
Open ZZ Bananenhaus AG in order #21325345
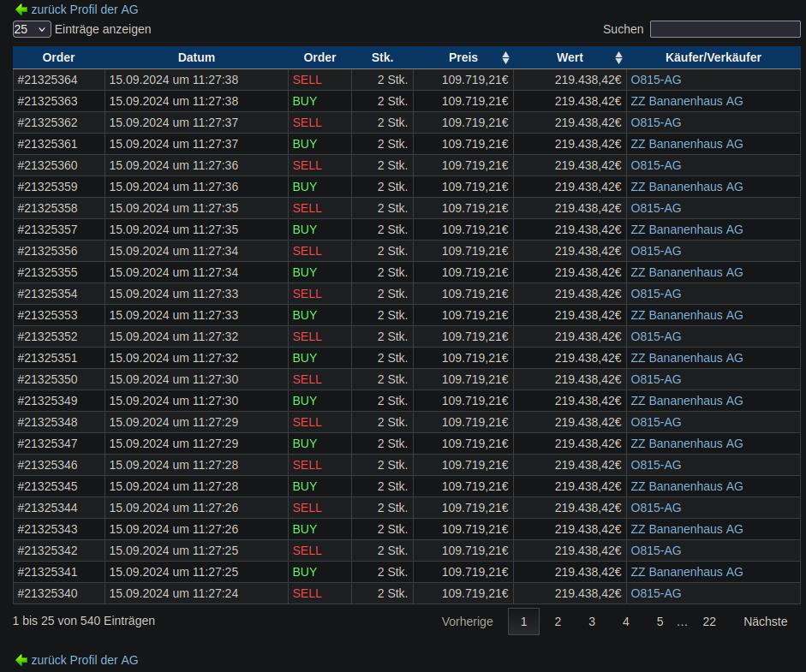click(x=687, y=486)
